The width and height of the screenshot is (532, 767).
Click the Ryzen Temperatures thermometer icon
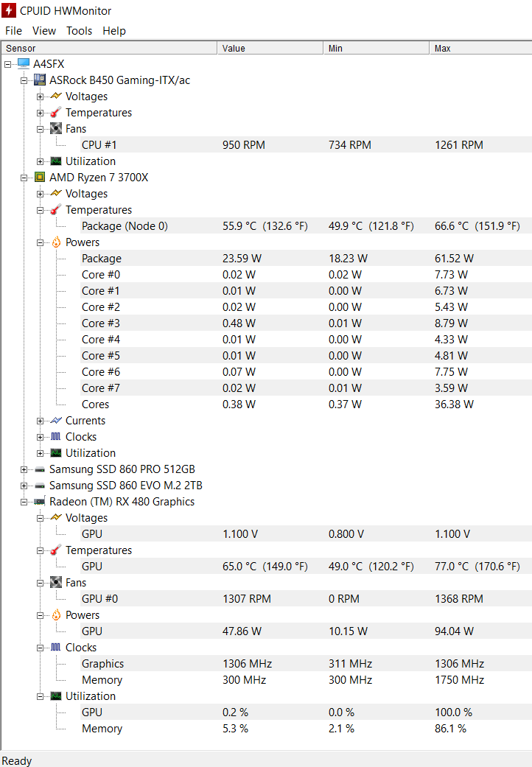(56, 210)
